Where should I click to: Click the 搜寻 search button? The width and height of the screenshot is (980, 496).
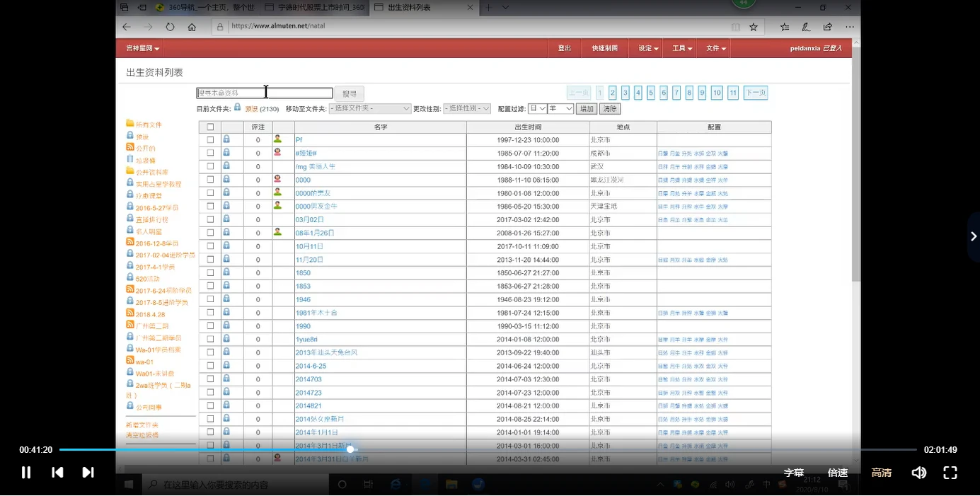coord(350,93)
